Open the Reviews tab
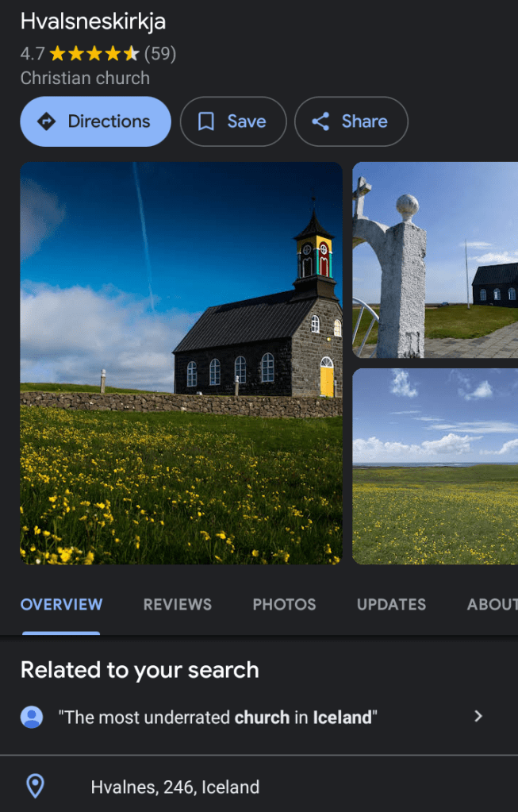The width and height of the screenshot is (518, 812). point(177,604)
